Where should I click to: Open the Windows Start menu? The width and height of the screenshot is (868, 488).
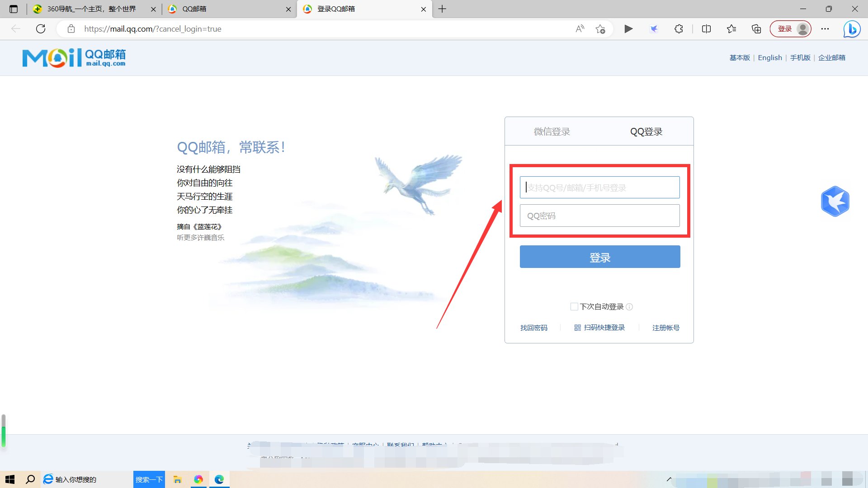pyautogui.click(x=9, y=479)
